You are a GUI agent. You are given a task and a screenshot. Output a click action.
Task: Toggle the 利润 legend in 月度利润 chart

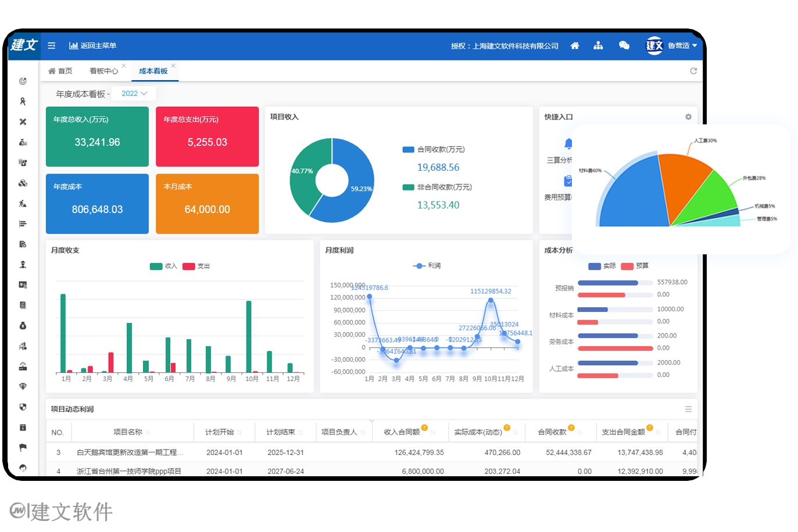pos(427,265)
